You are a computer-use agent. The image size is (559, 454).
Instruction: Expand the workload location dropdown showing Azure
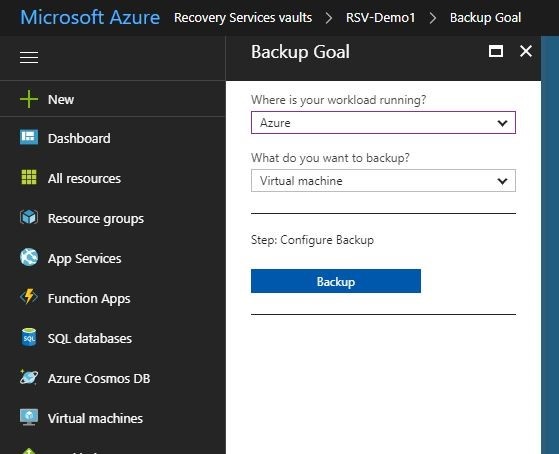pyautogui.click(x=383, y=123)
